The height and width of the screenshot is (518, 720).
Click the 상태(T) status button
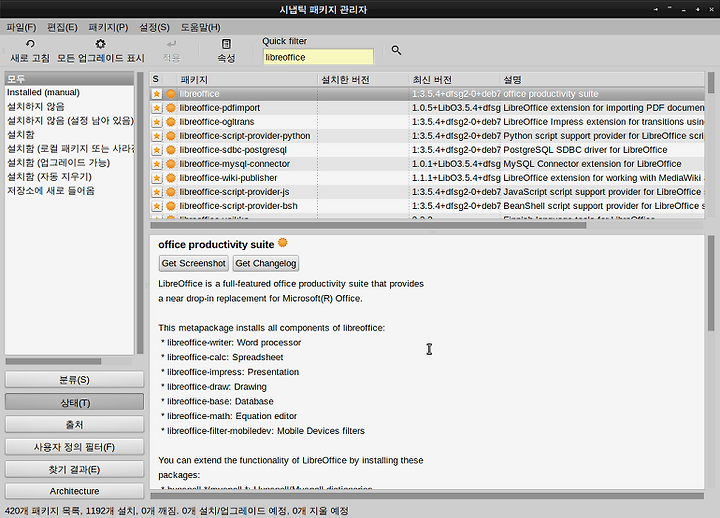74,402
